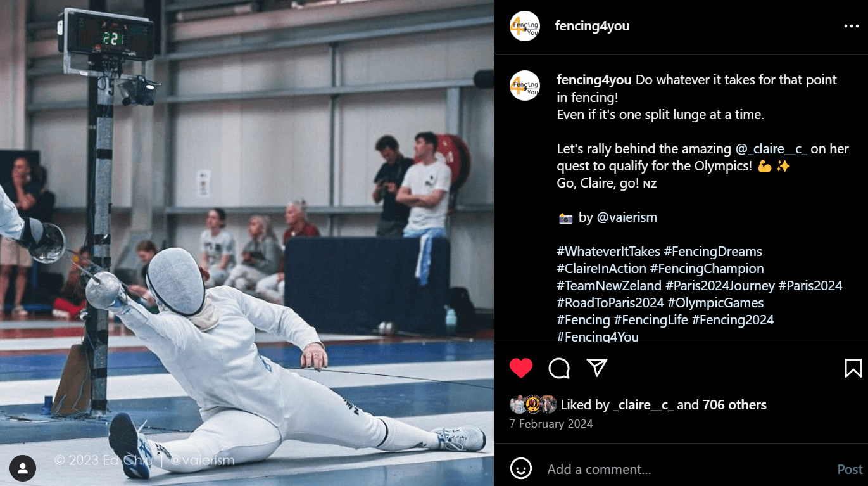868x486 pixels.
Task: Open #WhateverItTakes hashtag
Action: 608,252
